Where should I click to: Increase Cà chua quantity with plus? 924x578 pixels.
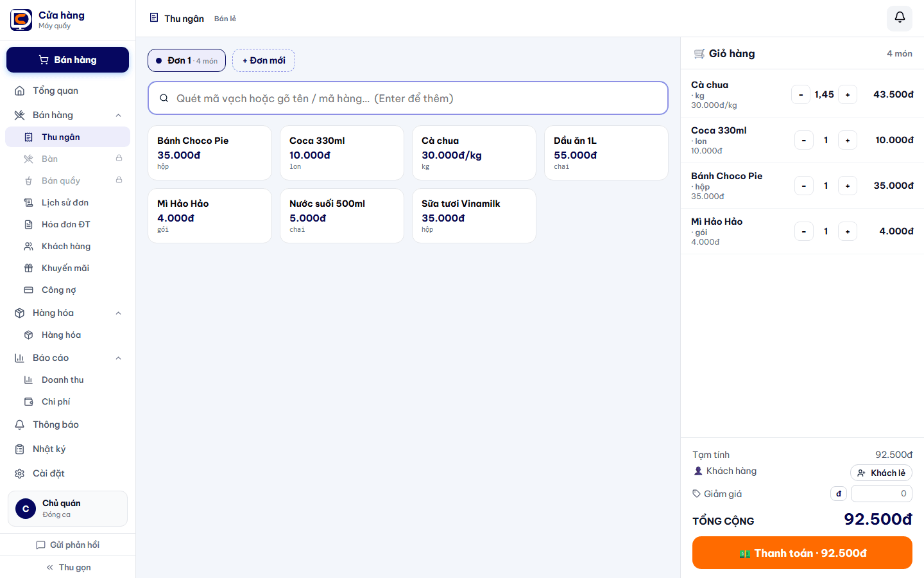point(848,94)
